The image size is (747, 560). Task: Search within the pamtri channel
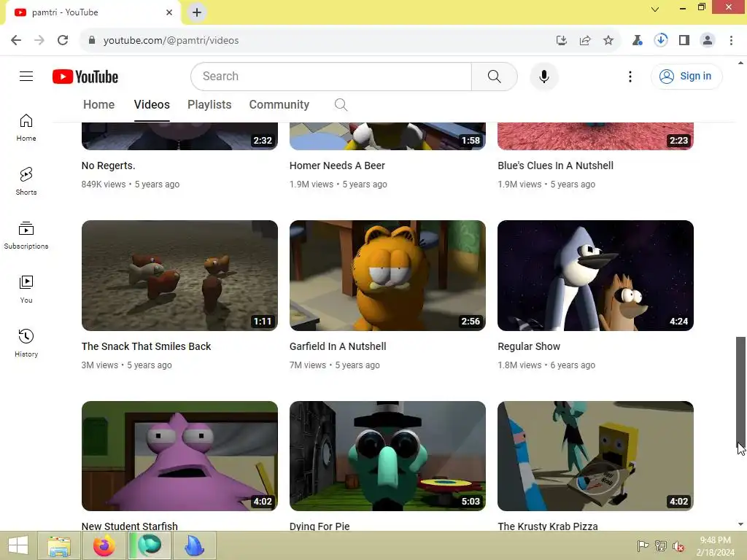point(341,105)
